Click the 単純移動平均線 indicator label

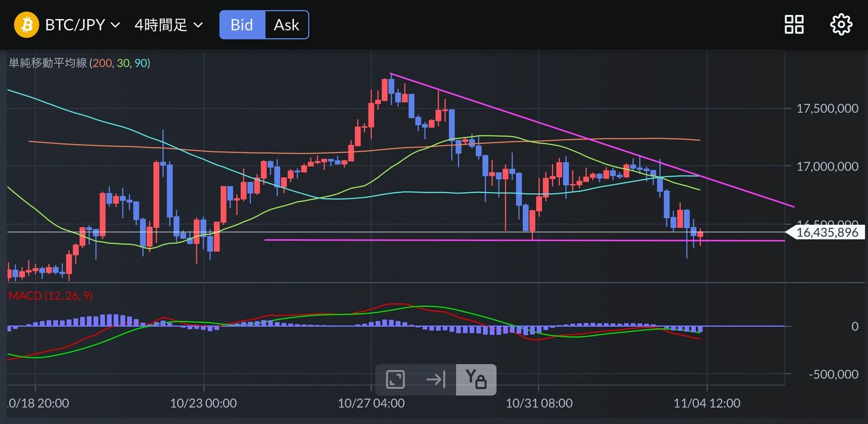coord(48,63)
